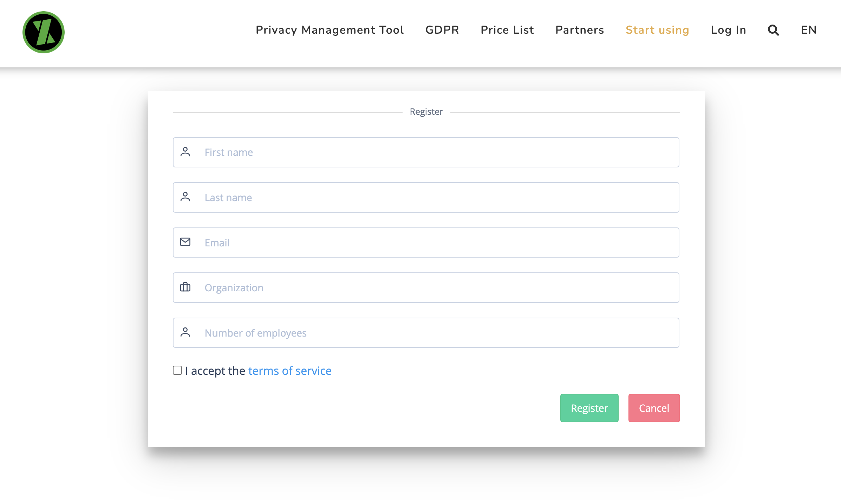Open search with the magnifier icon

pyautogui.click(x=773, y=30)
